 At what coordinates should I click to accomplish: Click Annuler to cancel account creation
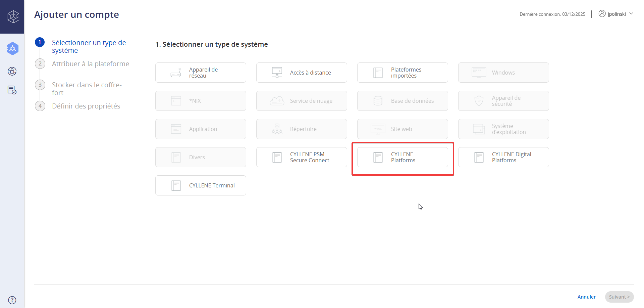[586, 297]
